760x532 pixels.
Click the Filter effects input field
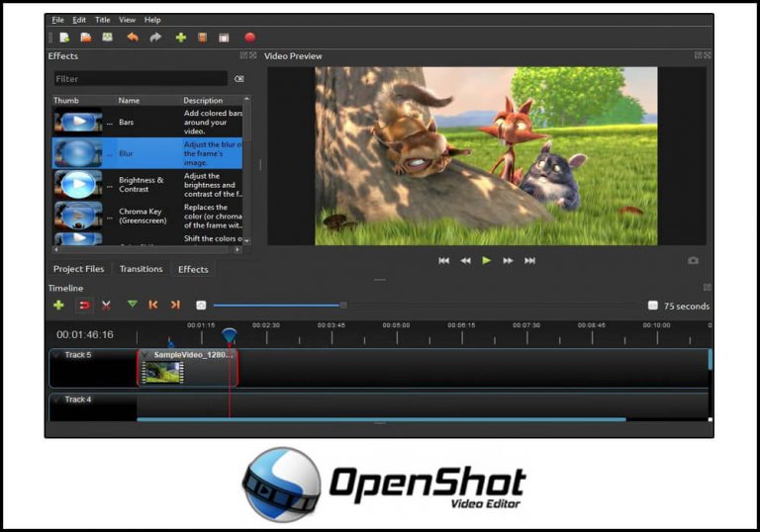tap(141, 79)
